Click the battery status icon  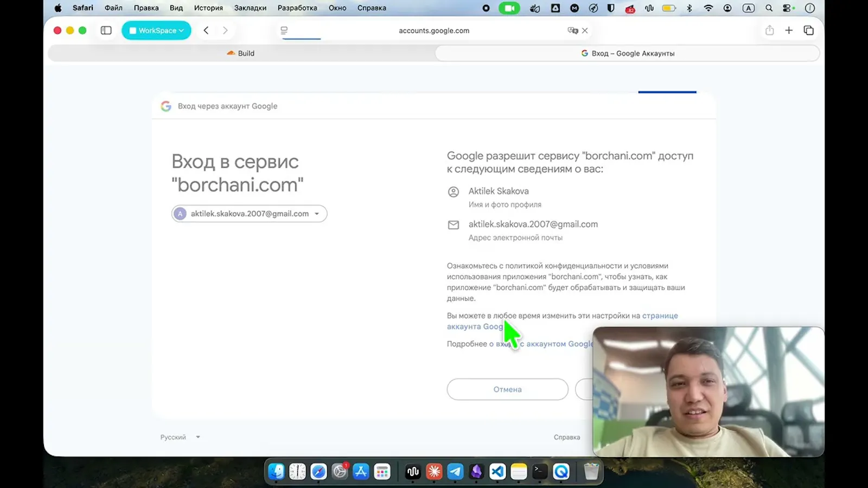point(669,8)
